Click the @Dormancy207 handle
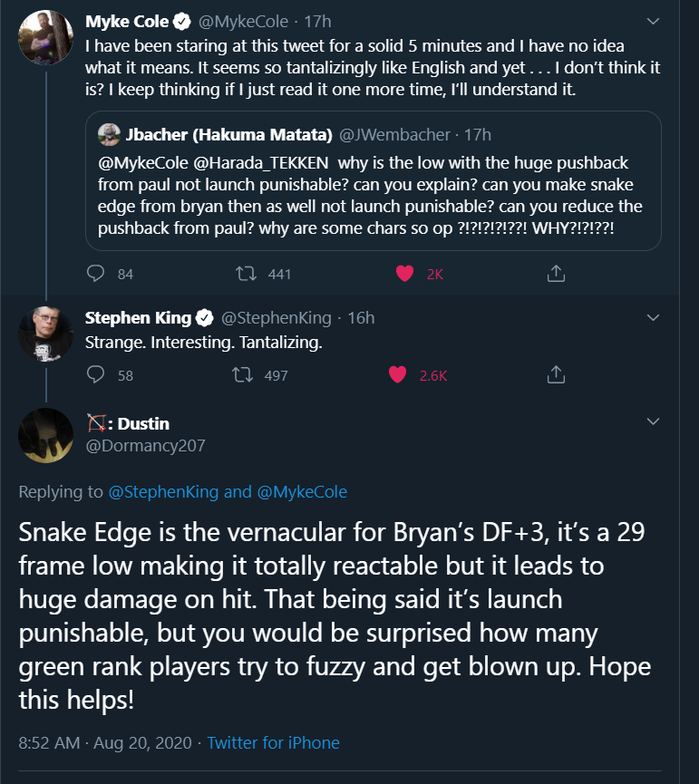 coord(145,445)
